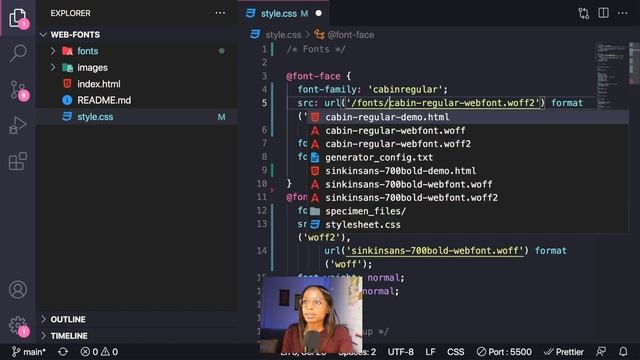The width and height of the screenshot is (640, 360).
Task: Open index.html in explorer
Action: (138, 84)
